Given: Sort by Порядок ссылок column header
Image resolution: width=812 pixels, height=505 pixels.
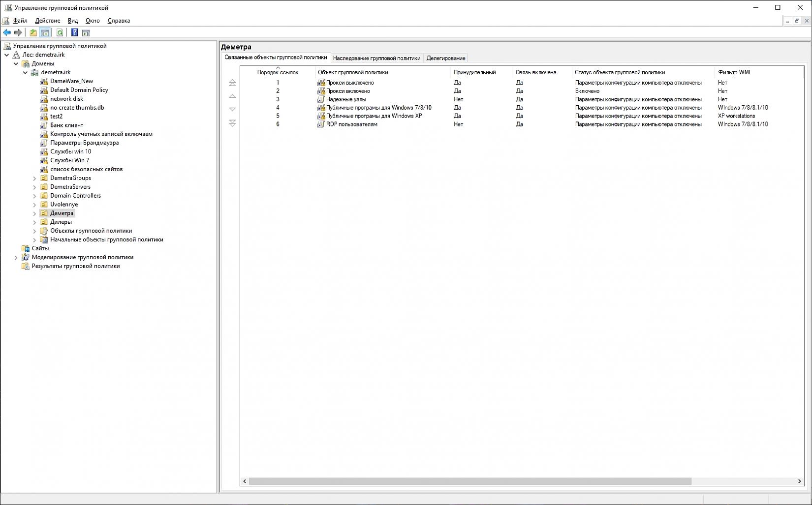Looking at the screenshot, I should 278,72.
